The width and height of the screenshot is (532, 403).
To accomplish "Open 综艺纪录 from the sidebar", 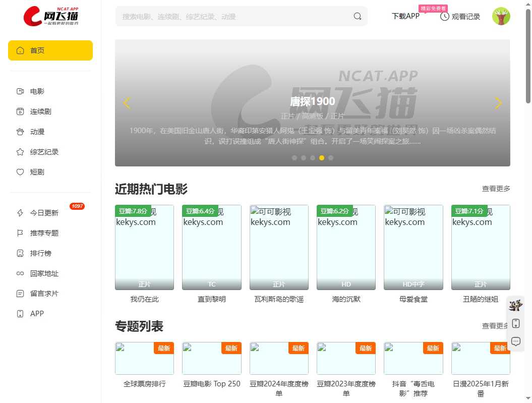I will pyautogui.click(x=19, y=152).
